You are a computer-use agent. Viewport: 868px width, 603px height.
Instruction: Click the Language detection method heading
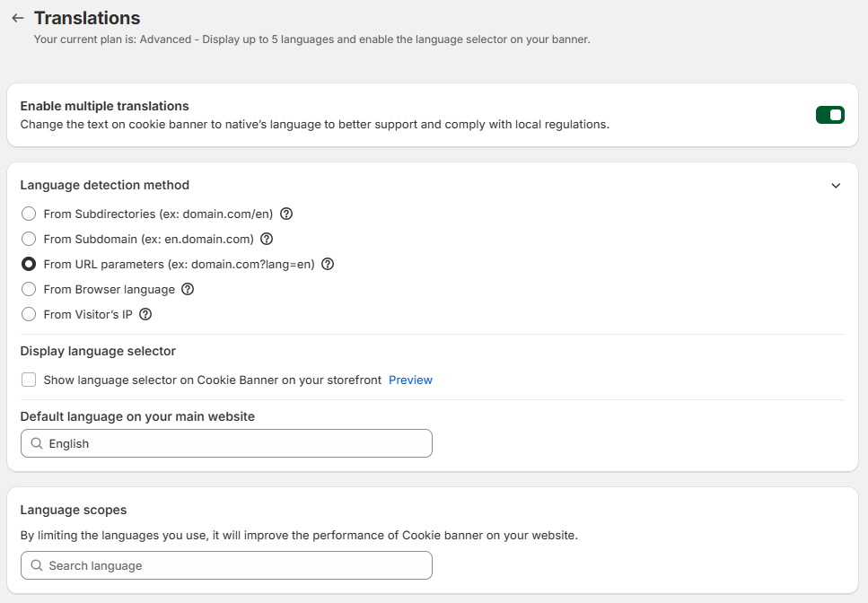click(x=105, y=185)
